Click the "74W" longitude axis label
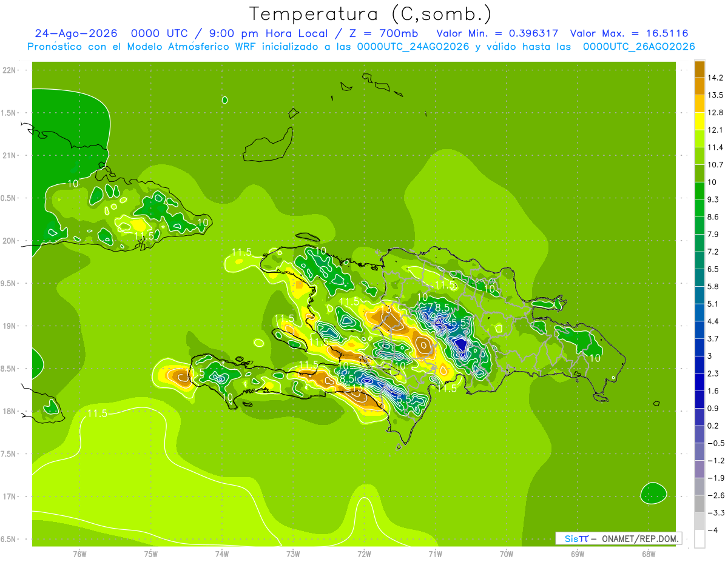Screen dimensions: 728x562 coord(222,554)
